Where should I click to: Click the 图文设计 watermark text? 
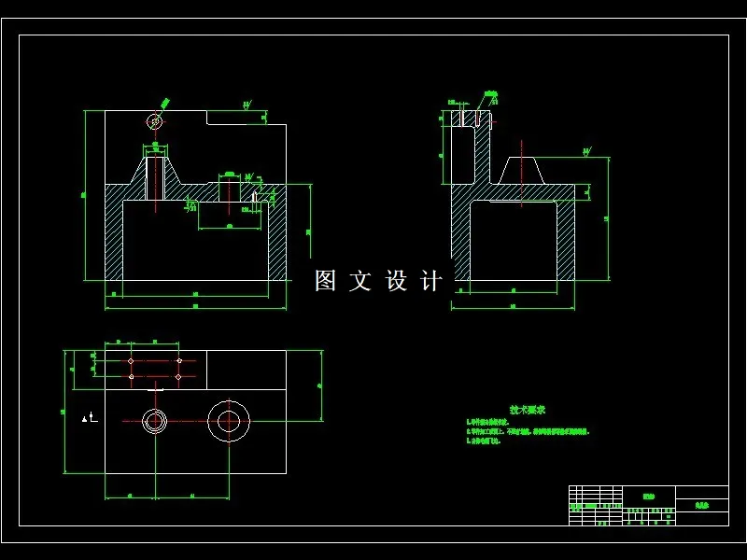378,277
